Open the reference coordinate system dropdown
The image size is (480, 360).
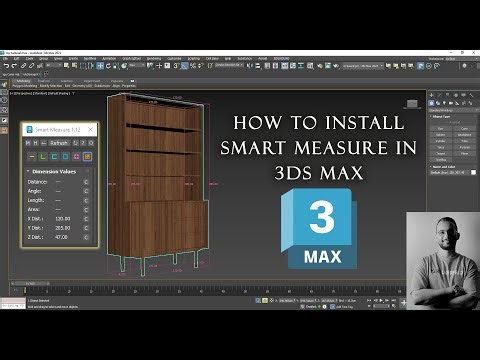point(137,65)
